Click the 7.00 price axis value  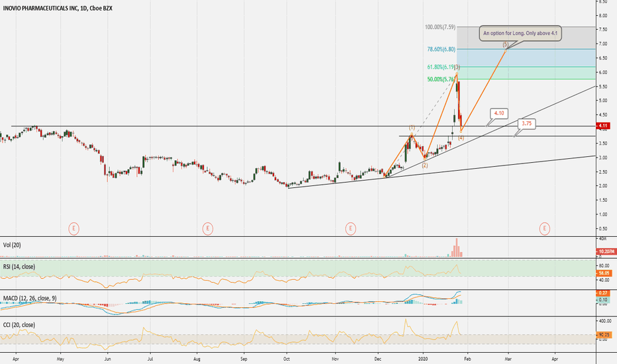(602, 44)
